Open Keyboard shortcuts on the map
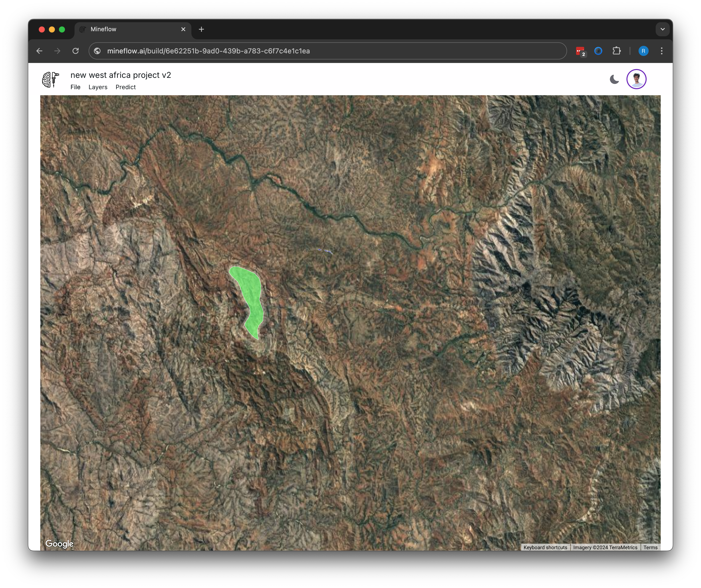Screen dimensions: 701x588 (545, 547)
